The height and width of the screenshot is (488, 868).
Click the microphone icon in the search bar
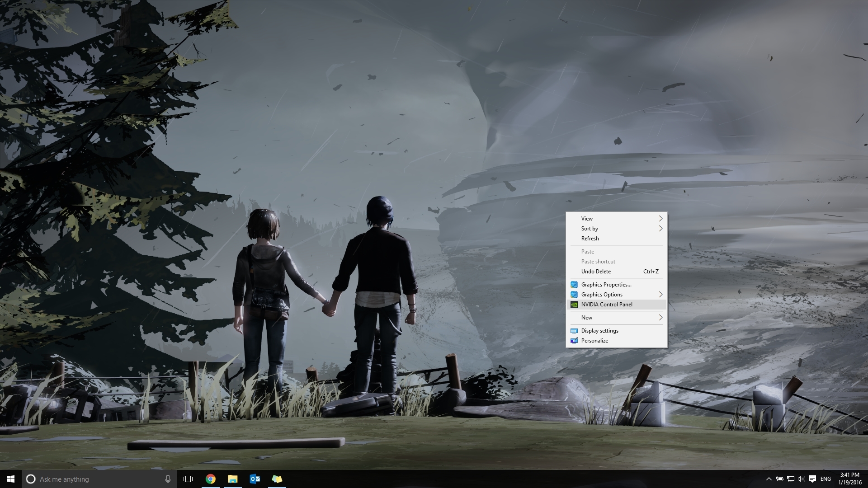(x=168, y=479)
